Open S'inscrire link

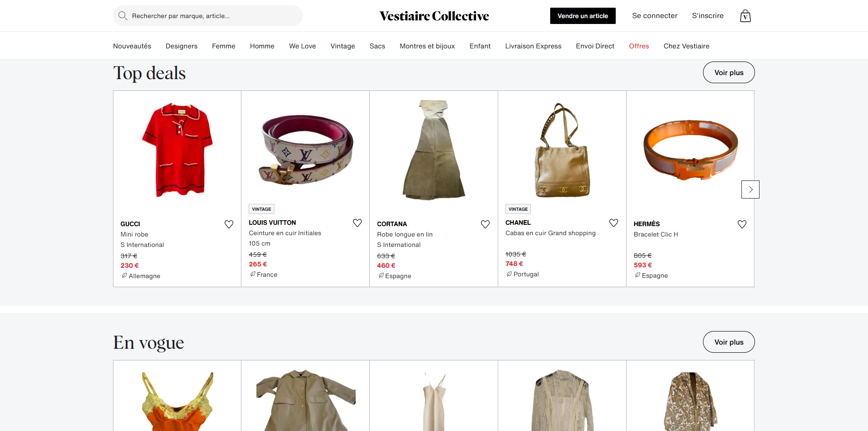pyautogui.click(x=708, y=16)
